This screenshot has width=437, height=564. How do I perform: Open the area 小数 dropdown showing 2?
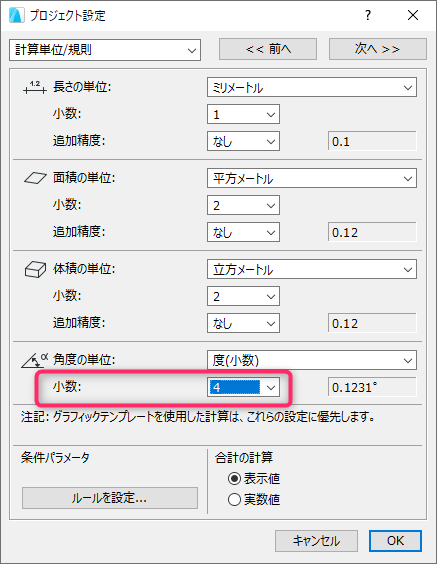[243, 205]
